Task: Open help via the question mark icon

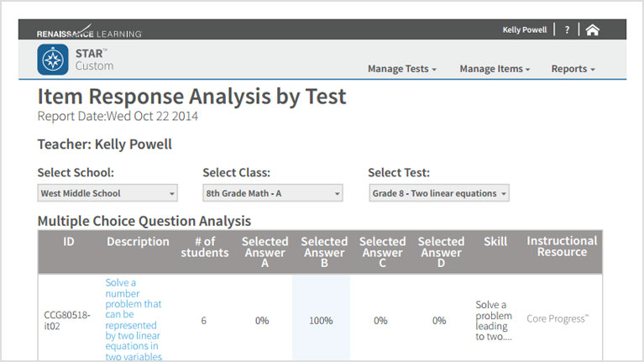Action: [x=567, y=30]
